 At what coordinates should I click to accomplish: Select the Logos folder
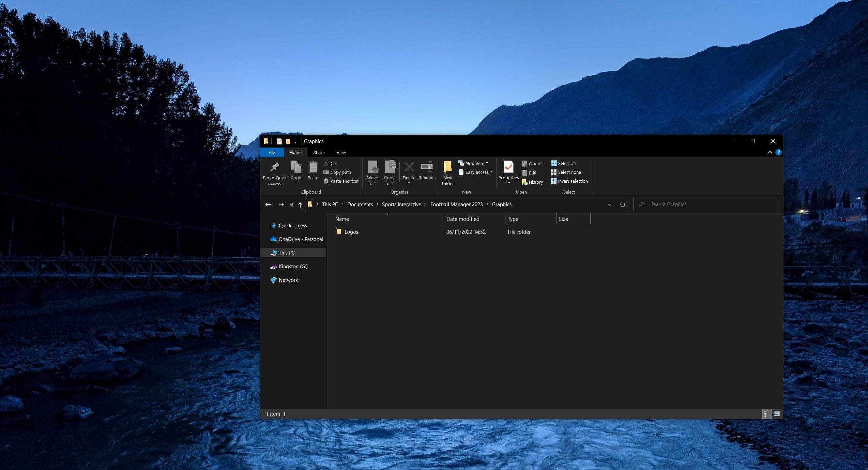point(351,232)
